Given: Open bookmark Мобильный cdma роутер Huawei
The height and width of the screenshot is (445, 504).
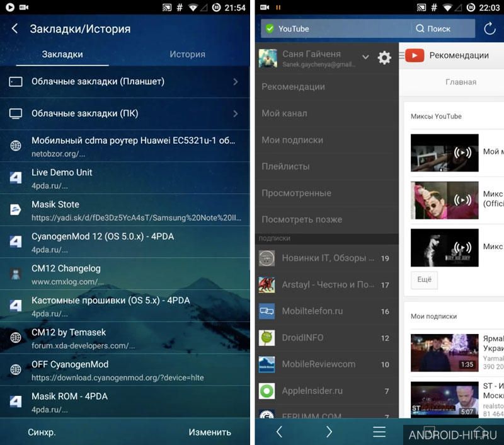Looking at the screenshot, I should (125, 146).
